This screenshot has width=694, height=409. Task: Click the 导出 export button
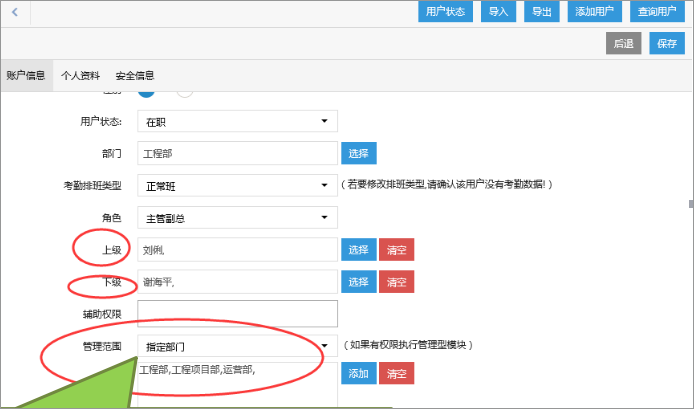541,12
